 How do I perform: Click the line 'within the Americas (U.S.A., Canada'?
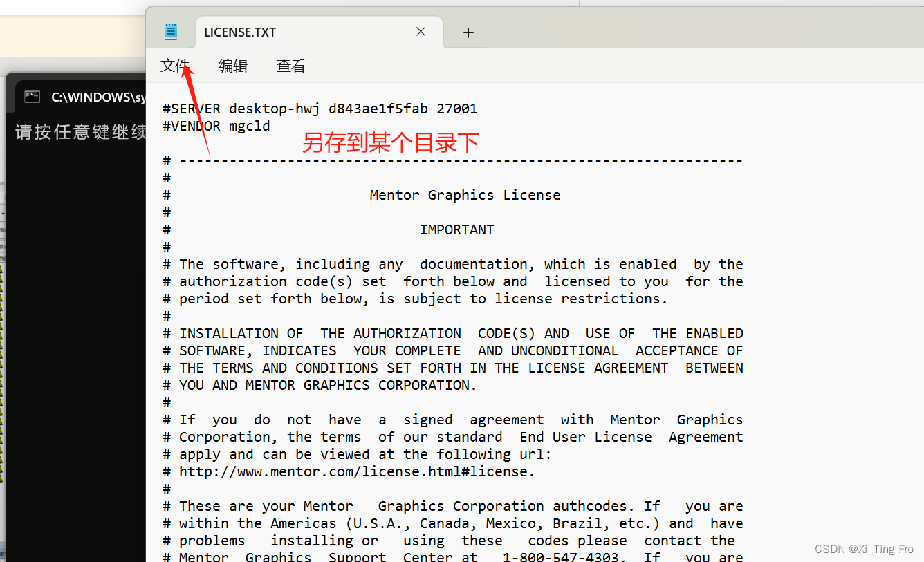tap(453, 523)
